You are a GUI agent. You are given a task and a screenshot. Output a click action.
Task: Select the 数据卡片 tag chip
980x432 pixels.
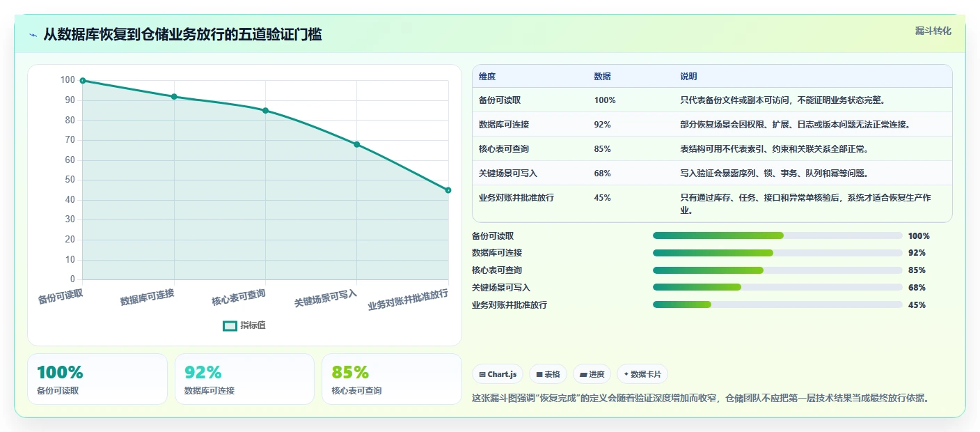pos(642,374)
